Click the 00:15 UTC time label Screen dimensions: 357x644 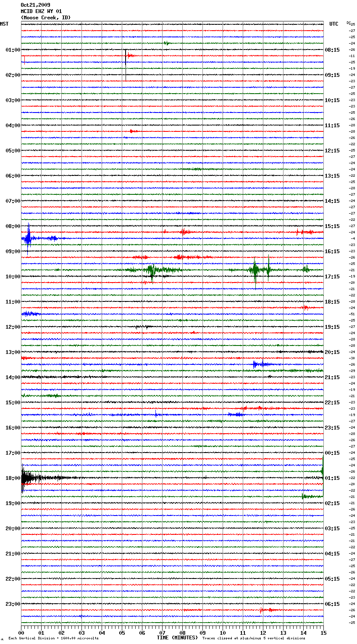click(332, 453)
